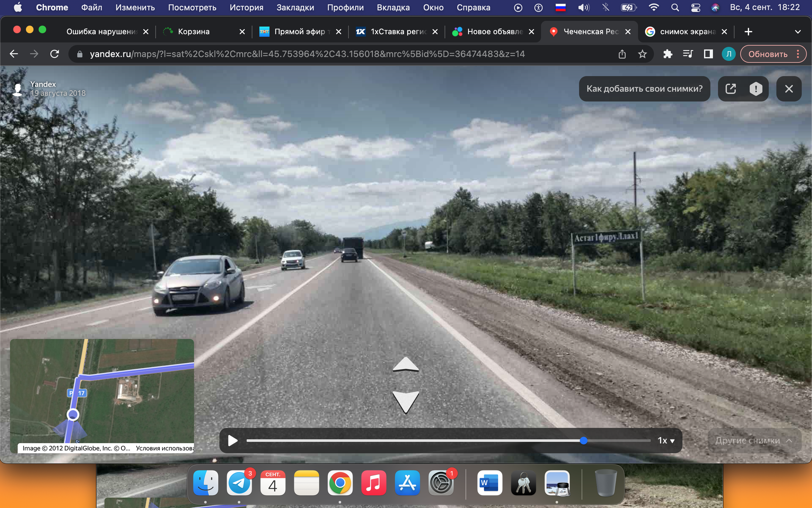Image resolution: width=812 pixels, height=508 pixels.
Task: Expand the tab search chevron
Action: pos(798,32)
